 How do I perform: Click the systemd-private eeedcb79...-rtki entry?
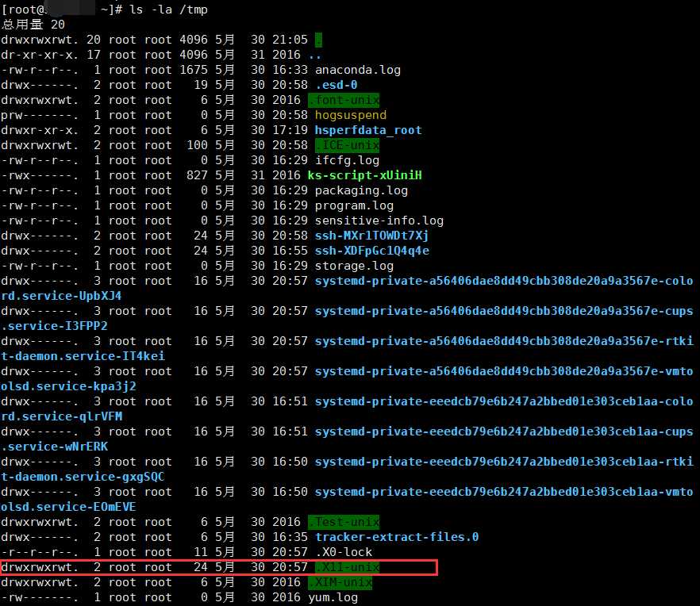tap(504, 462)
